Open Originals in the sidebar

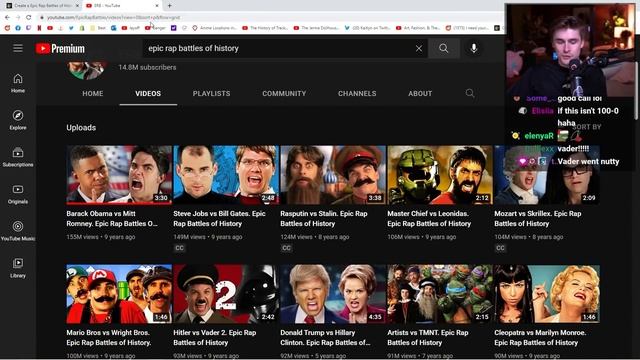tap(18, 194)
